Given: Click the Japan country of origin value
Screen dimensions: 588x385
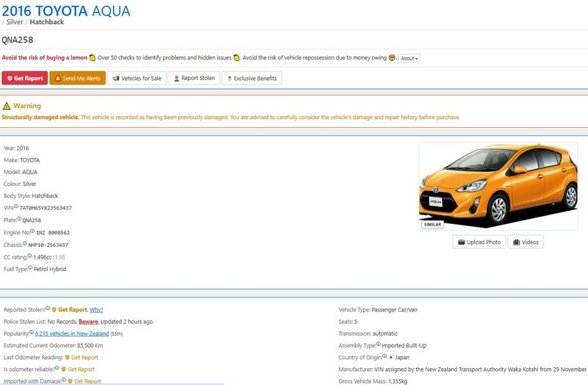Looking at the screenshot, I should (x=402, y=357).
